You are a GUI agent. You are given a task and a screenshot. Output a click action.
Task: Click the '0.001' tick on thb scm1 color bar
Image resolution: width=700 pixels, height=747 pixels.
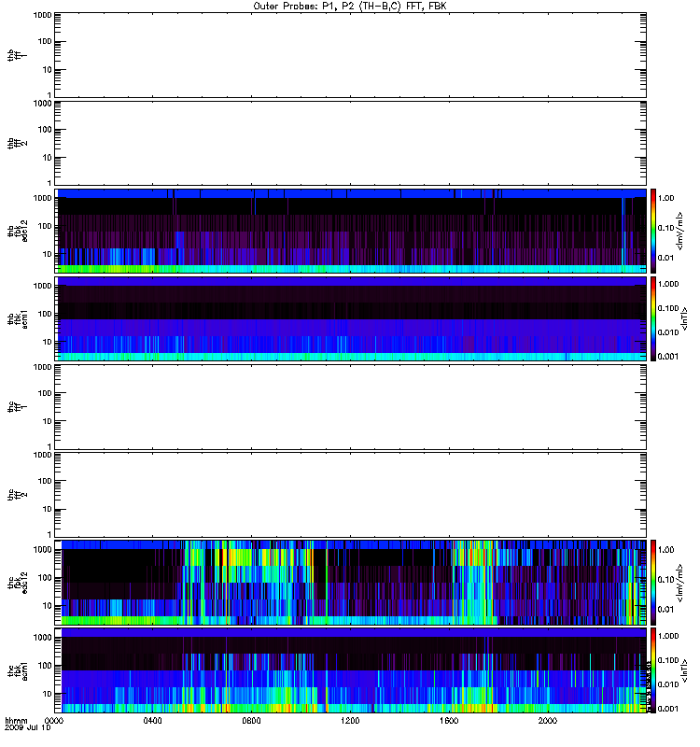coord(668,357)
